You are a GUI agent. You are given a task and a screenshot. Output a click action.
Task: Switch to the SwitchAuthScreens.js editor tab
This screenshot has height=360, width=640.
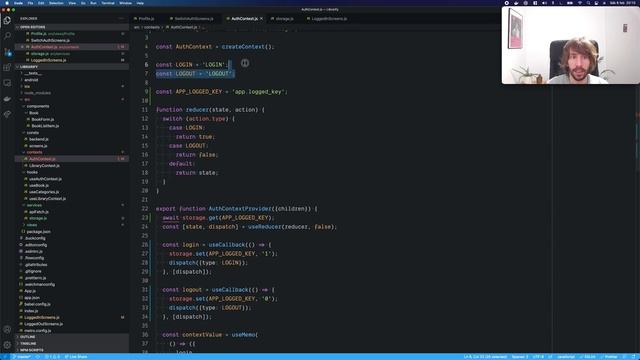pyautogui.click(x=194, y=18)
